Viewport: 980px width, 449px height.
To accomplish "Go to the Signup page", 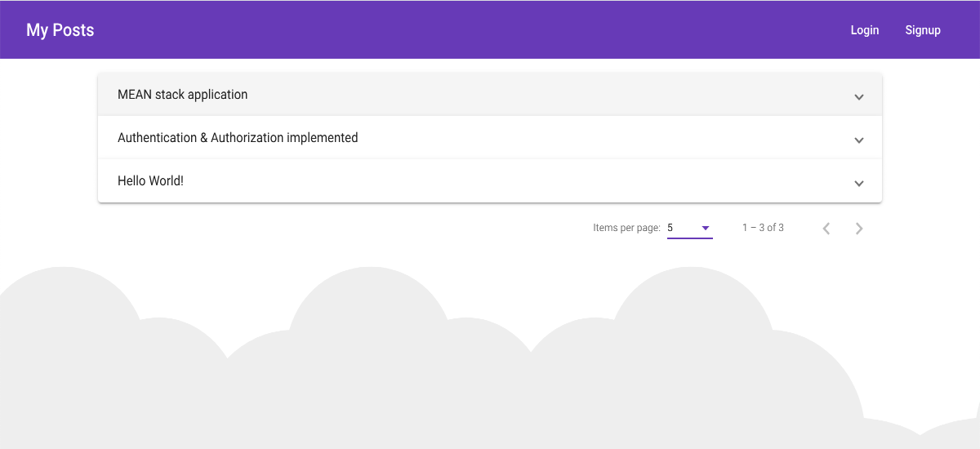I will (x=923, y=30).
